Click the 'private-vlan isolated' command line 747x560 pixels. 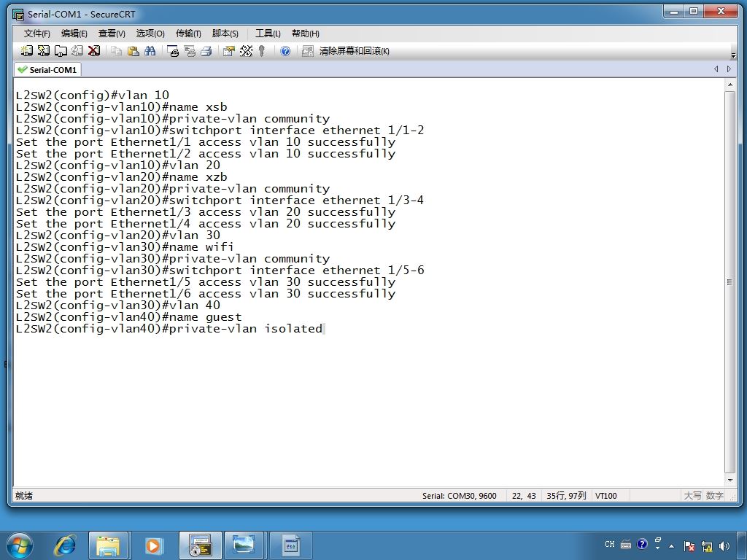click(169, 329)
